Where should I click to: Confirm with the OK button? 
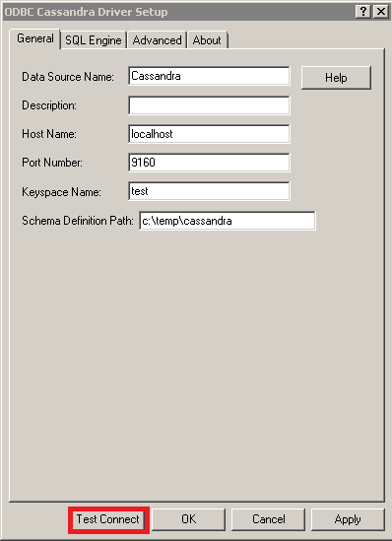188,519
